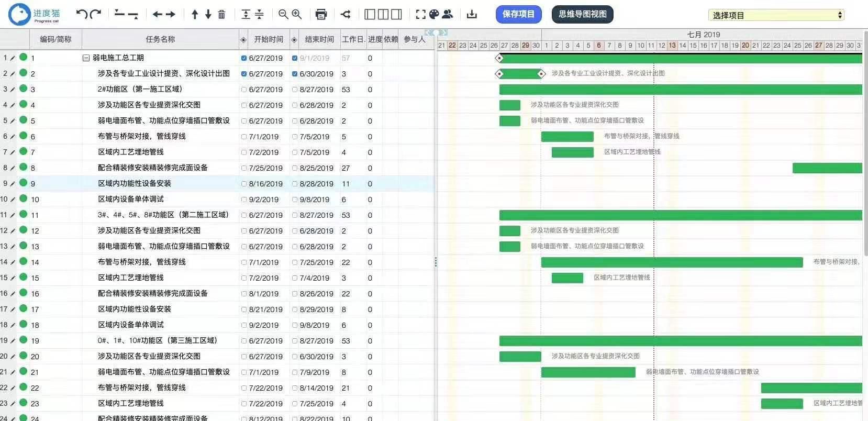Switch to split table and Gantt layout
Screen dimensions: 868x421
click(x=383, y=14)
